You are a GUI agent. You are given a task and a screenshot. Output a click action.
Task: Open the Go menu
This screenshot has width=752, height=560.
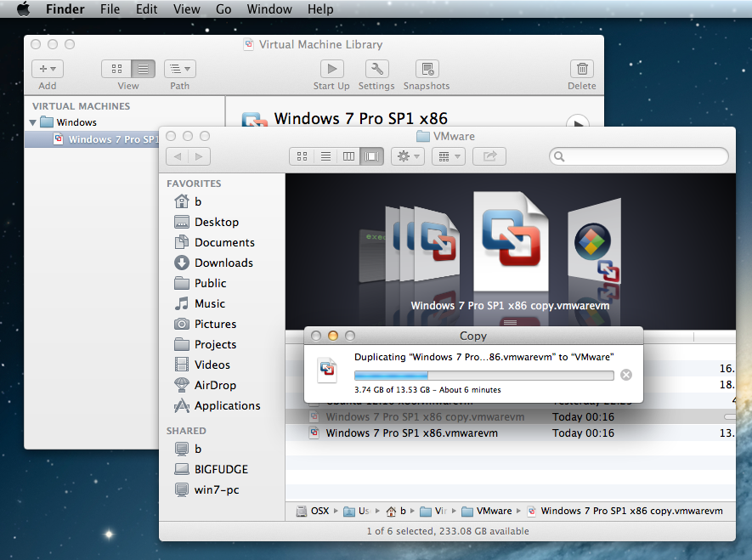coord(223,9)
